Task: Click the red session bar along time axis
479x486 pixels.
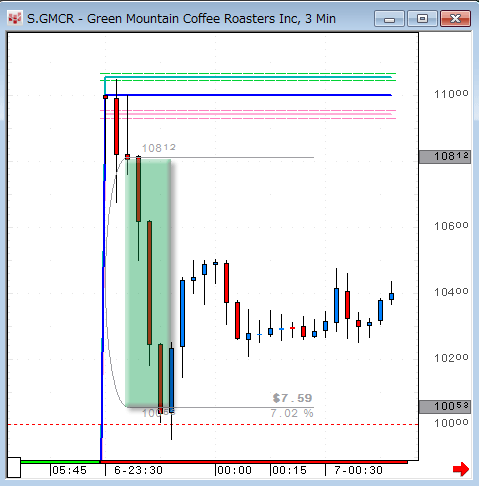Action: 254,462
